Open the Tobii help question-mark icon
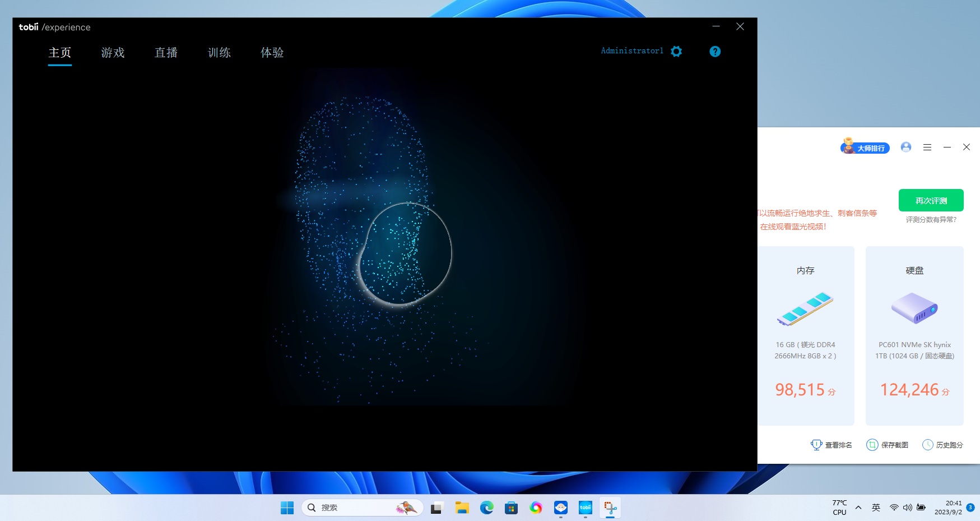Screen dimensions: 980x521 715,52
